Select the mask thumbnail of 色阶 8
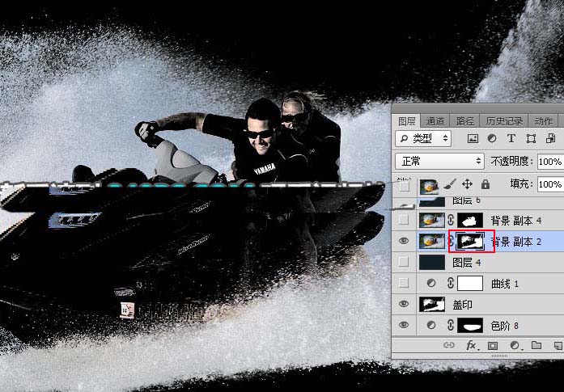Viewport: 564px width, 392px height. 470,326
